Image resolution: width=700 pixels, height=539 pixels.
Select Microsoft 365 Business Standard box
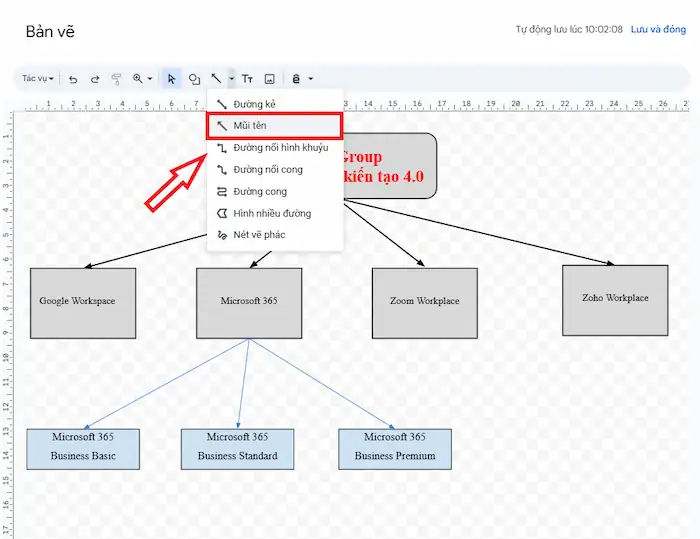point(238,449)
